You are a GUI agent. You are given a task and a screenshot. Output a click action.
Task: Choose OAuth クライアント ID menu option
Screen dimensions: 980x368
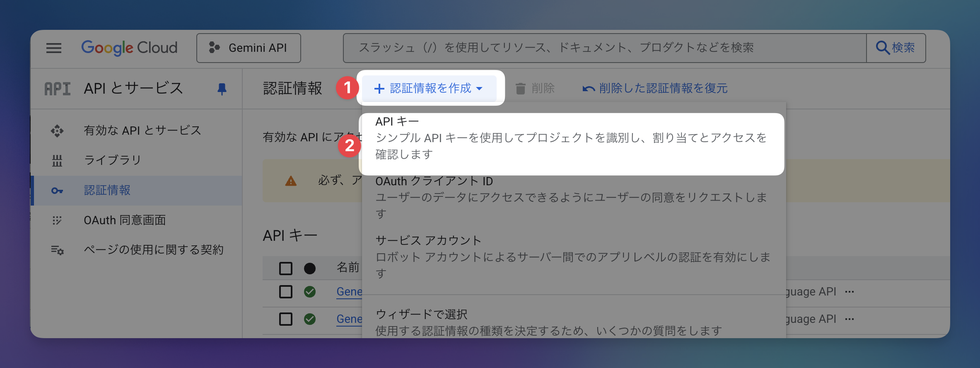[571, 197]
